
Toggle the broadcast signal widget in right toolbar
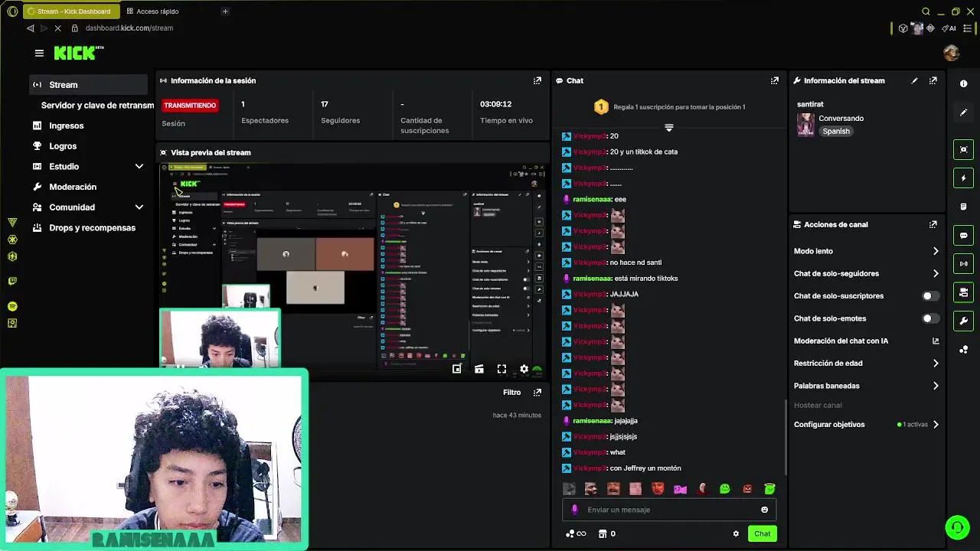(964, 264)
